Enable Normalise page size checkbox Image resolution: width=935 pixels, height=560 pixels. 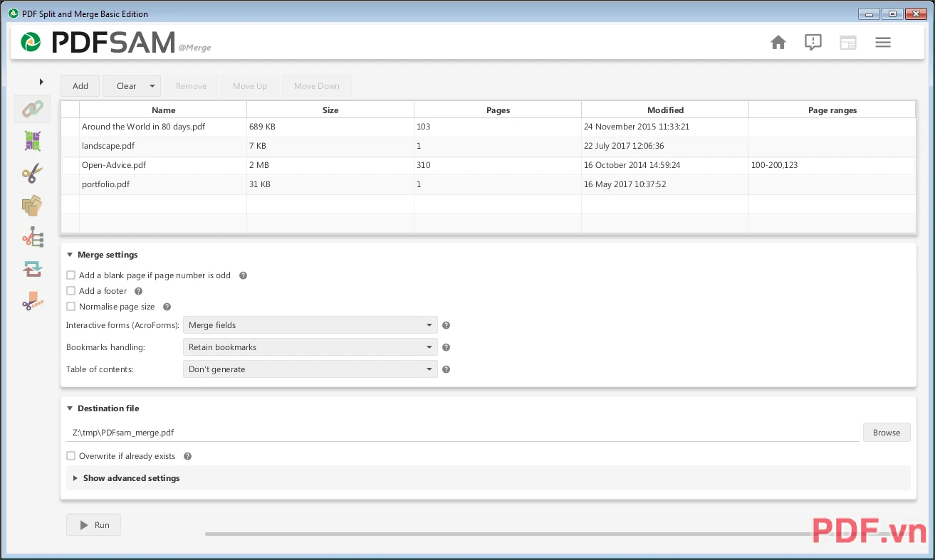click(x=70, y=307)
